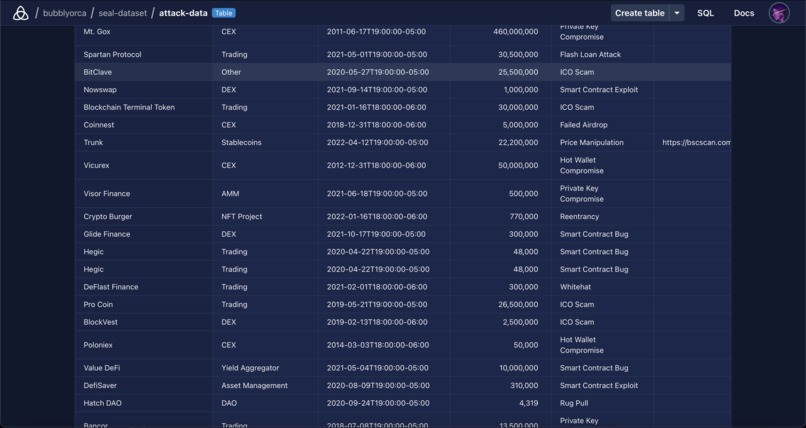The image size is (806, 428).
Task: Select Blockchain Terminal Token cell
Action: [144, 107]
